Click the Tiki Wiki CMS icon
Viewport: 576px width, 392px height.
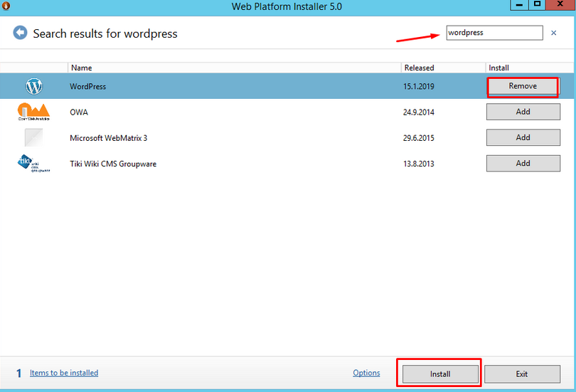pyautogui.click(x=34, y=164)
